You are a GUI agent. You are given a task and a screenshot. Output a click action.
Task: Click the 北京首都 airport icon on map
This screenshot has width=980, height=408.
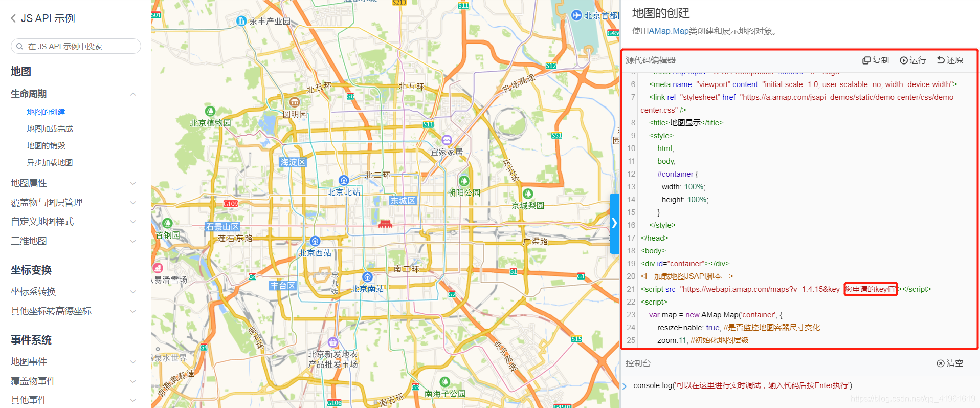click(576, 15)
